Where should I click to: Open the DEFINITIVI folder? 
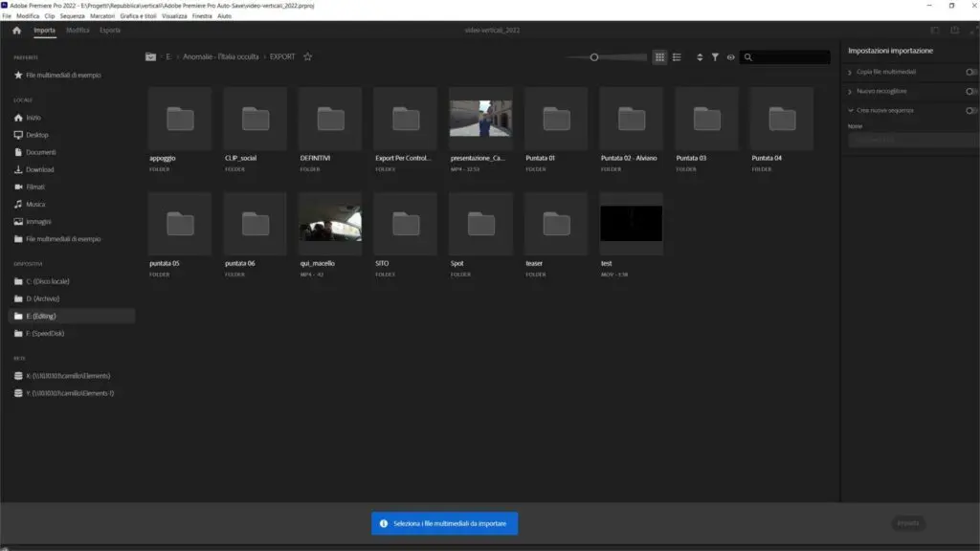coord(330,119)
